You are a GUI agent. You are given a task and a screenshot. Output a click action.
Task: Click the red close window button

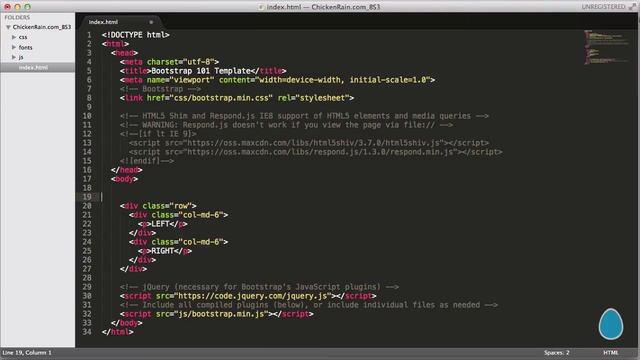pos(7,7)
